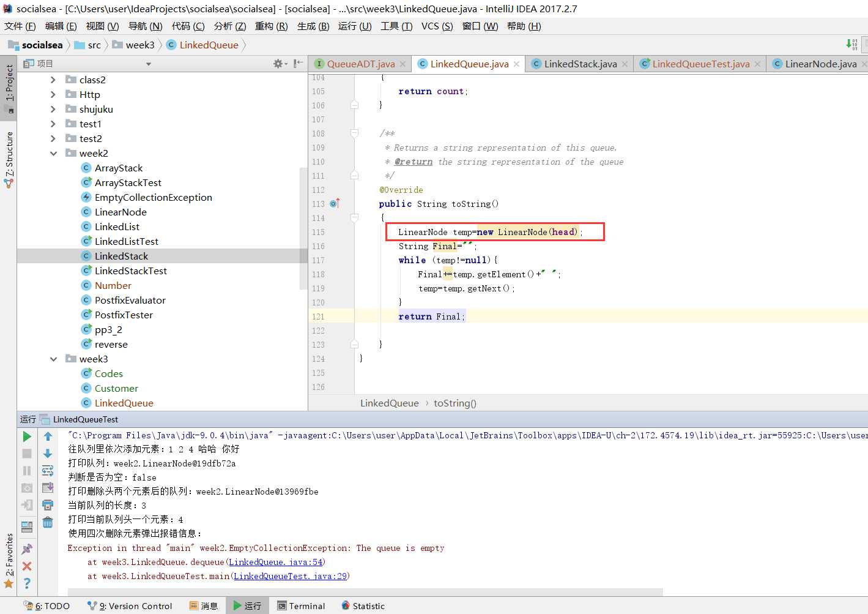Fold code block at line 108 comment
868x614 pixels.
pyautogui.click(x=354, y=133)
